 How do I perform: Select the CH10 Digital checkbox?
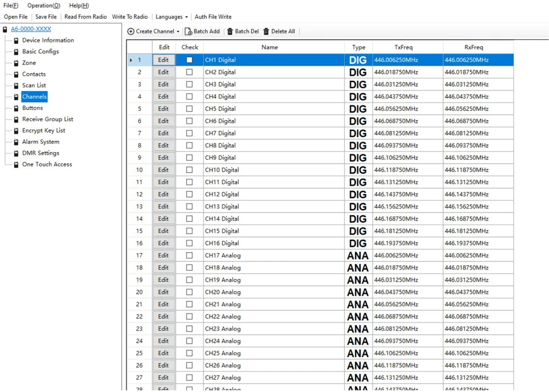pos(189,170)
